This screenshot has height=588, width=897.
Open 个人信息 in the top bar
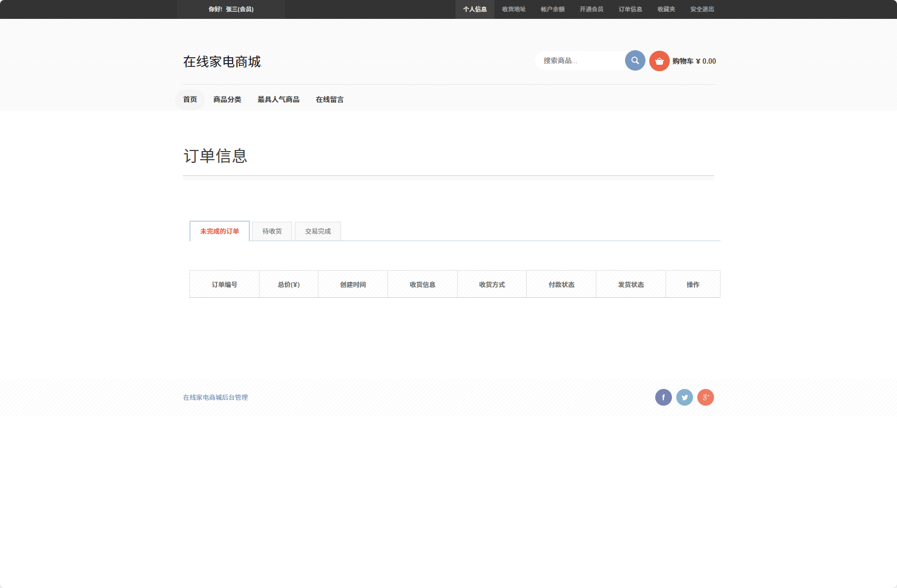coord(475,9)
